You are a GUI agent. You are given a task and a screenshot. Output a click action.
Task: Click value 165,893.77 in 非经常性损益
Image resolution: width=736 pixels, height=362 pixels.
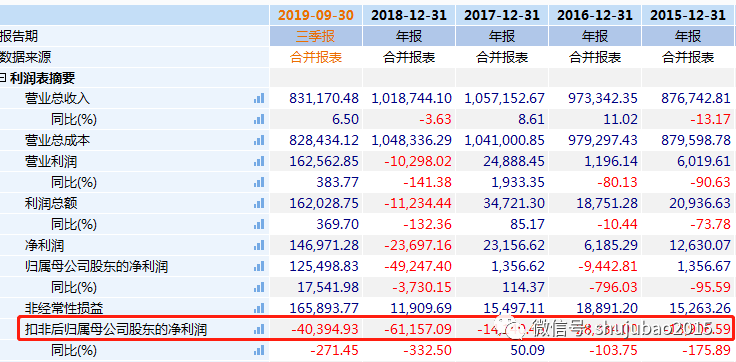point(324,308)
